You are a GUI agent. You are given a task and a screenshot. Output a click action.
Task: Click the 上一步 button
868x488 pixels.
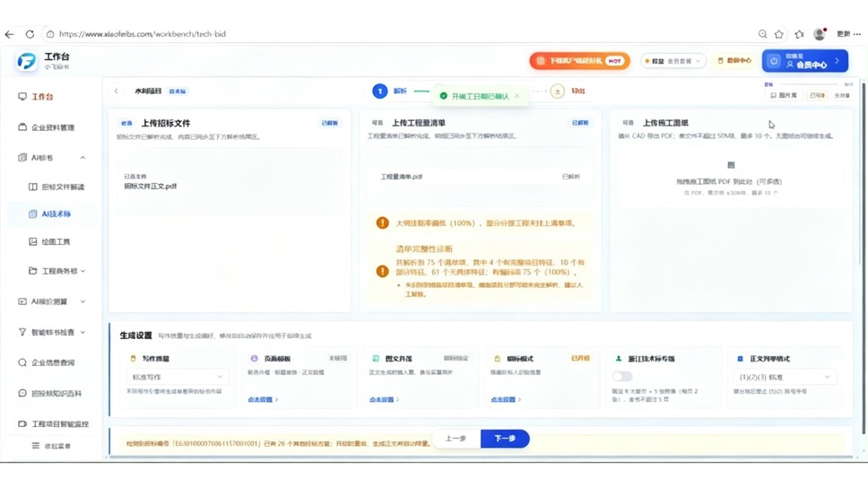[x=456, y=438]
